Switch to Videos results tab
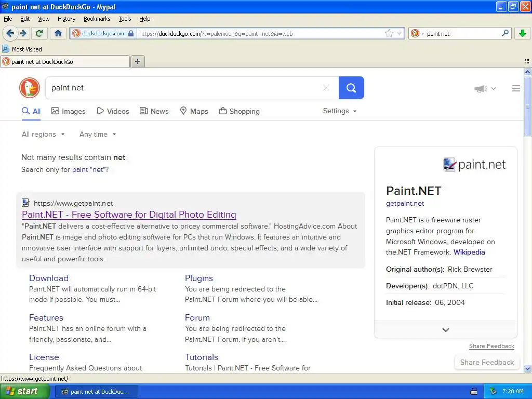This screenshot has height=399, width=532. [113, 111]
